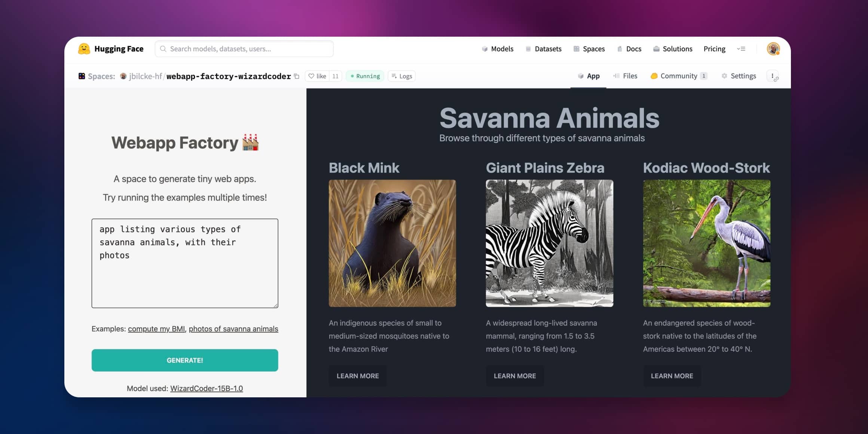The width and height of the screenshot is (868, 434).
Task: Click the Hugging Face emoji logo
Action: point(84,49)
